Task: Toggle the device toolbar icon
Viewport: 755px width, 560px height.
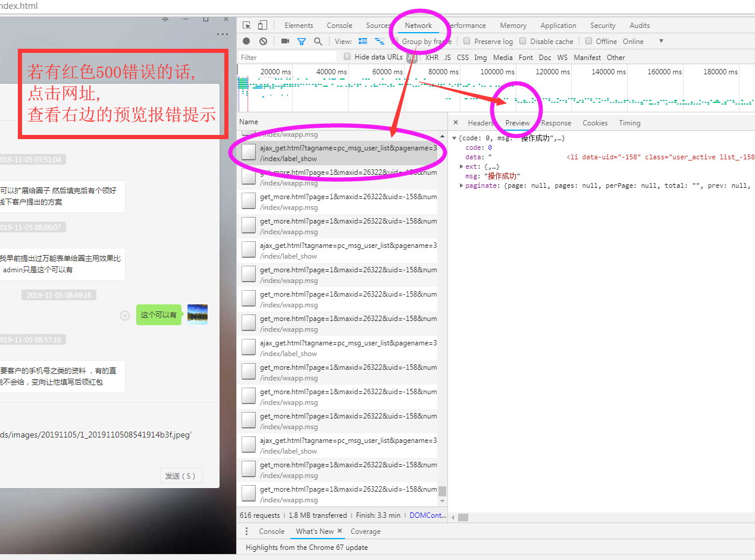Action: point(262,26)
